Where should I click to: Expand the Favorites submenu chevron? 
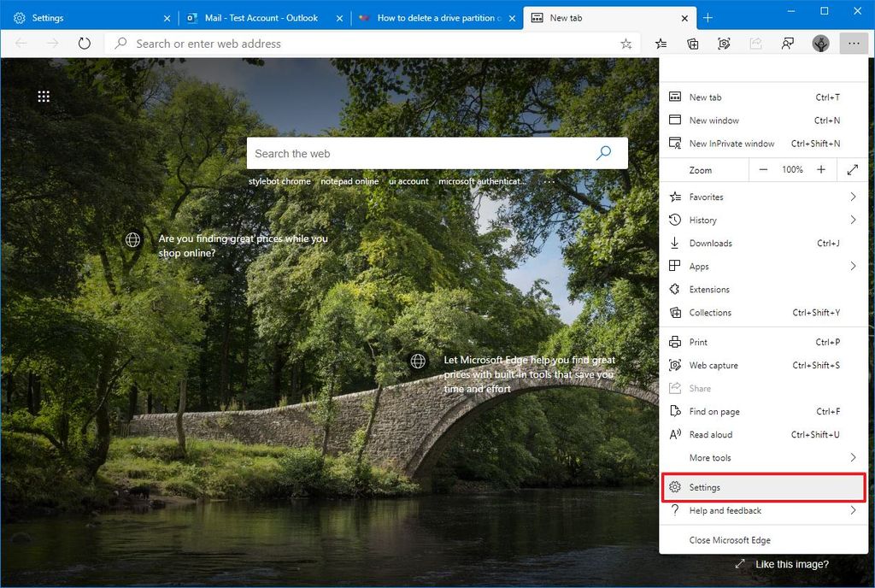[854, 197]
